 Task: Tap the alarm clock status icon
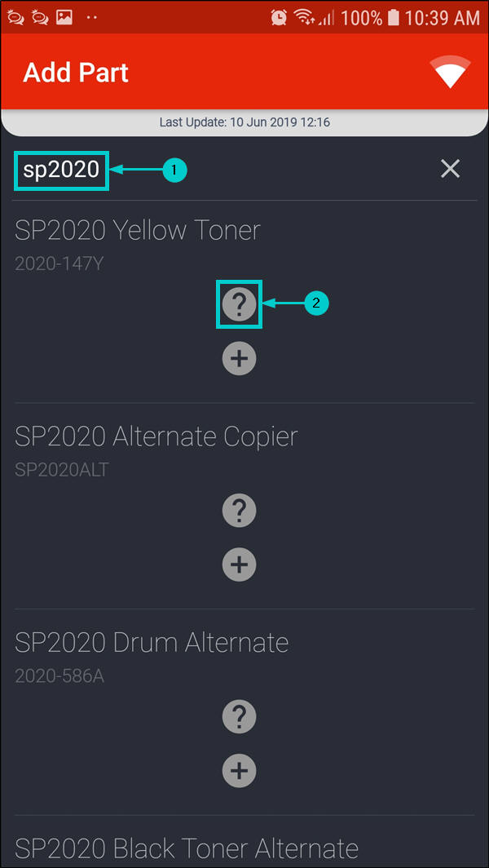279,17
